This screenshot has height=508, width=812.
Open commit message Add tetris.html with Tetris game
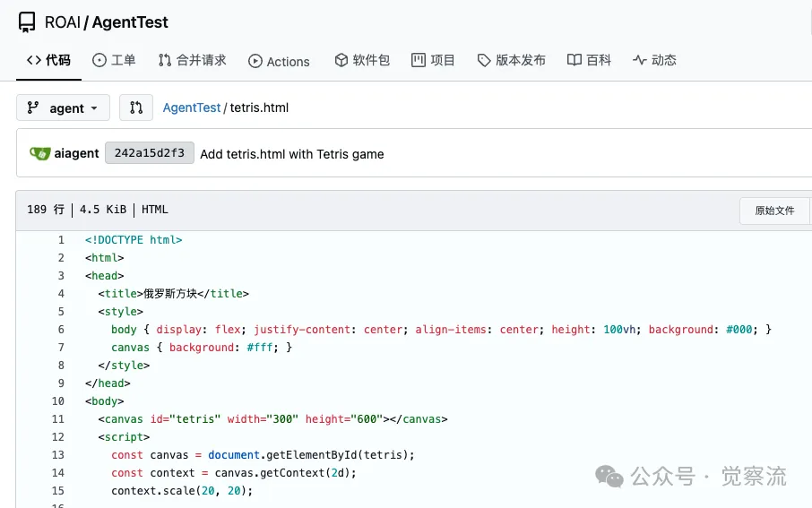pyautogui.click(x=292, y=154)
